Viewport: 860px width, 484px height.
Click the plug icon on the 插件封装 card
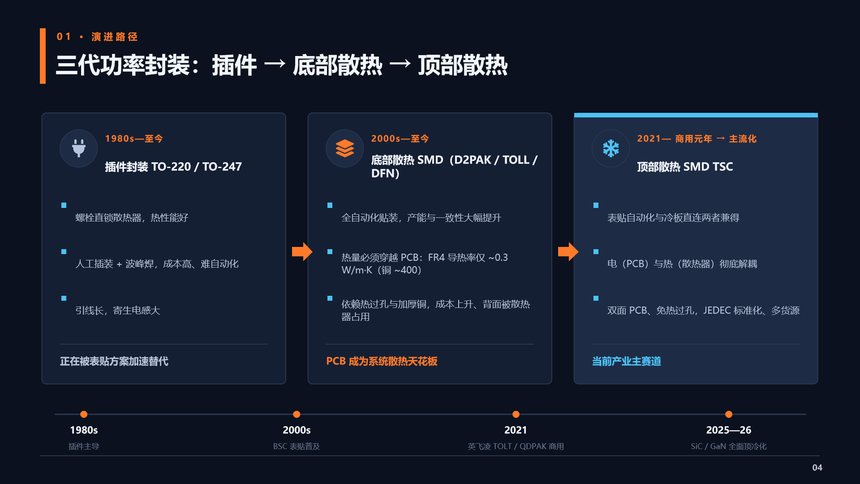coord(79,148)
